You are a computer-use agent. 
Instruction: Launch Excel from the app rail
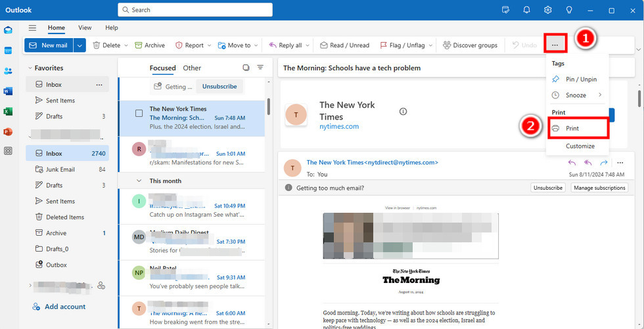[8, 111]
